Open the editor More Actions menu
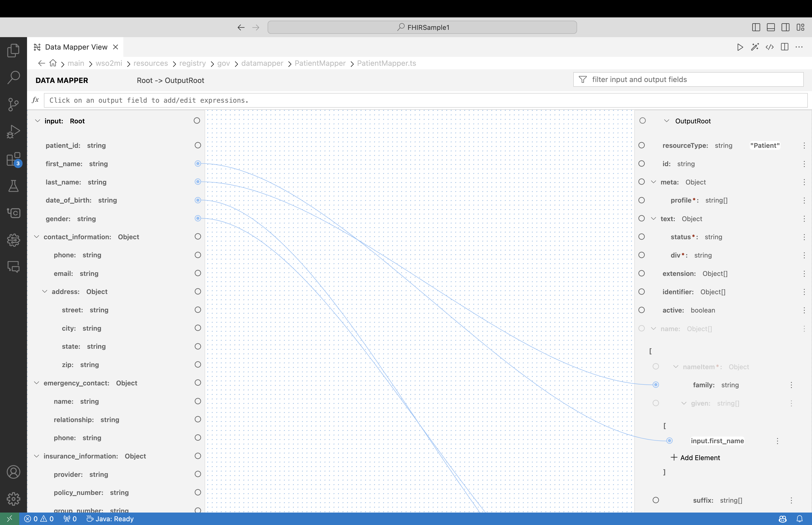 click(x=799, y=47)
